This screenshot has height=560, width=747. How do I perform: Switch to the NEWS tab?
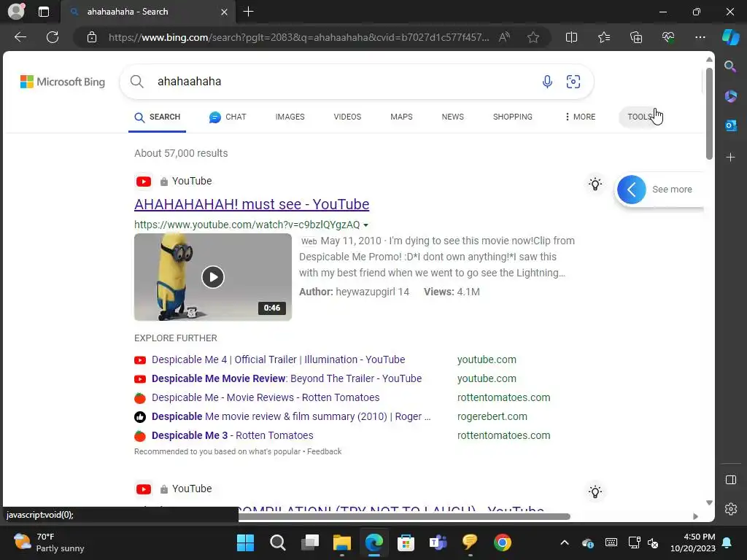pyautogui.click(x=452, y=117)
